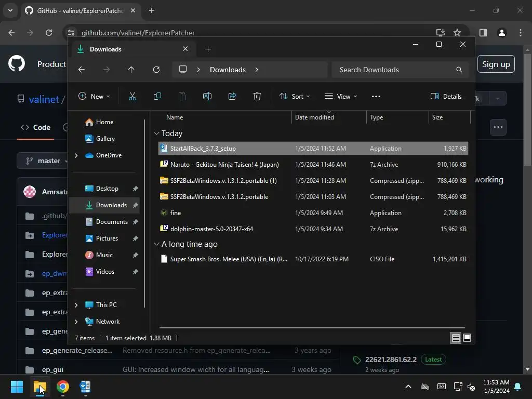
Task: Select the Super Smash Bros. Melee CISO file
Action: pyautogui.click(x=313, y=259)
